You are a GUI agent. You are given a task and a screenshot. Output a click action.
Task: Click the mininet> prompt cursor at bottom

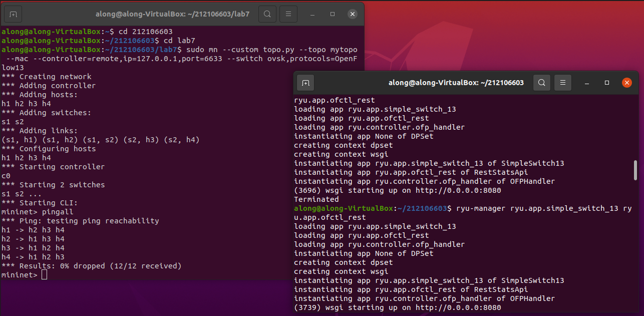[44, 275]
